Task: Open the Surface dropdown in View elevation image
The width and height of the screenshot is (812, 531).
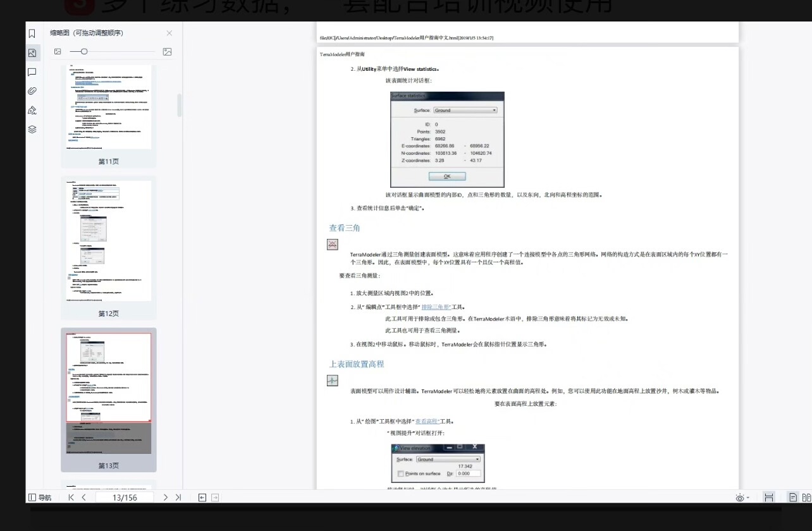Action: pyautogui.click(x=448, y=460)
